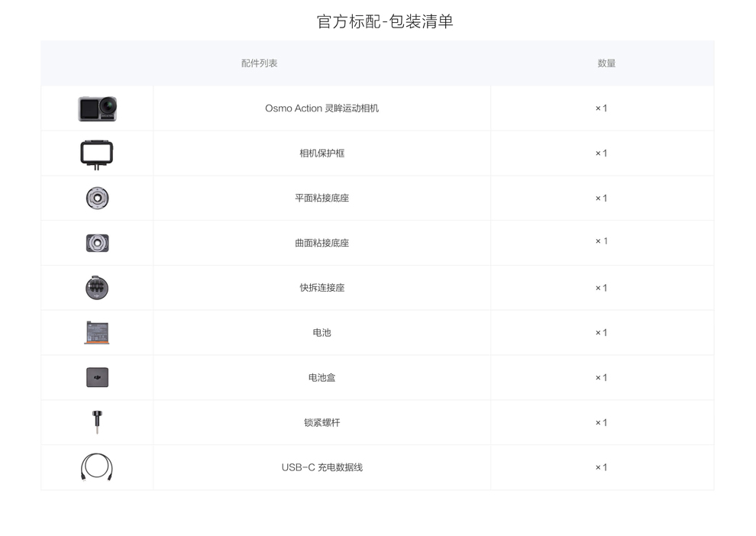Select the text 曲面粘接底座

(x=322, y=243)
